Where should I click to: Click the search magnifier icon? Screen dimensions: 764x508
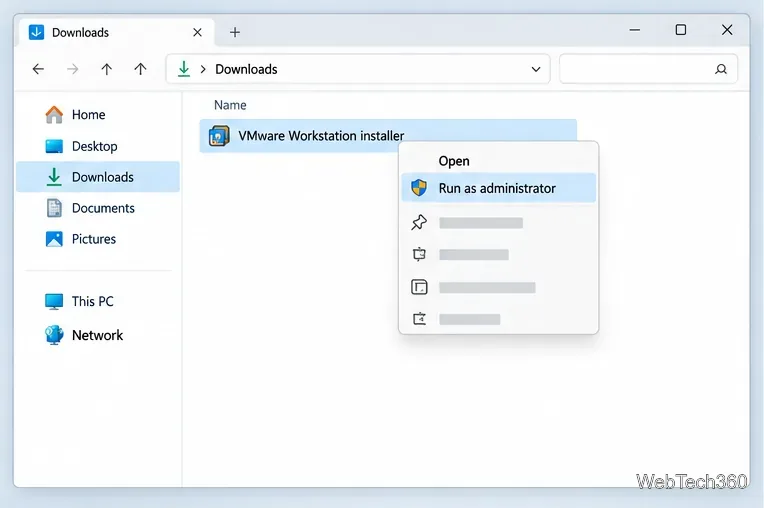721,69
